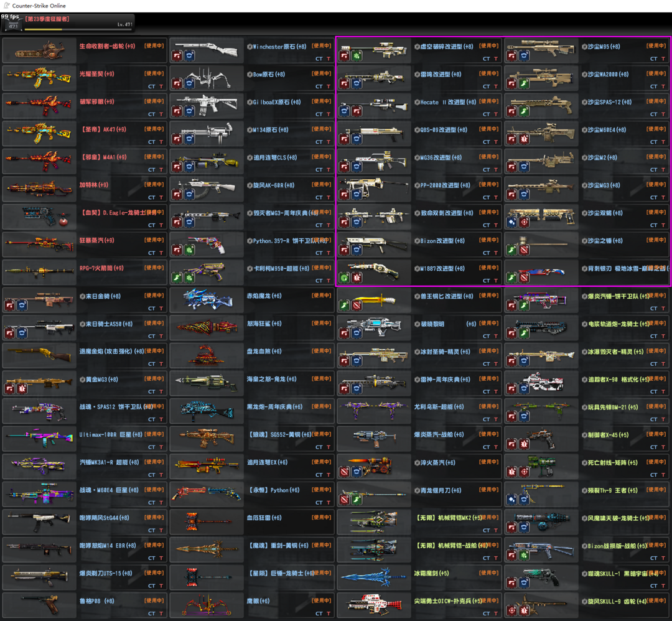Toggle T team marker on 加特林
The height and width of the screenshot is (621, 672).
click(161, 197)
